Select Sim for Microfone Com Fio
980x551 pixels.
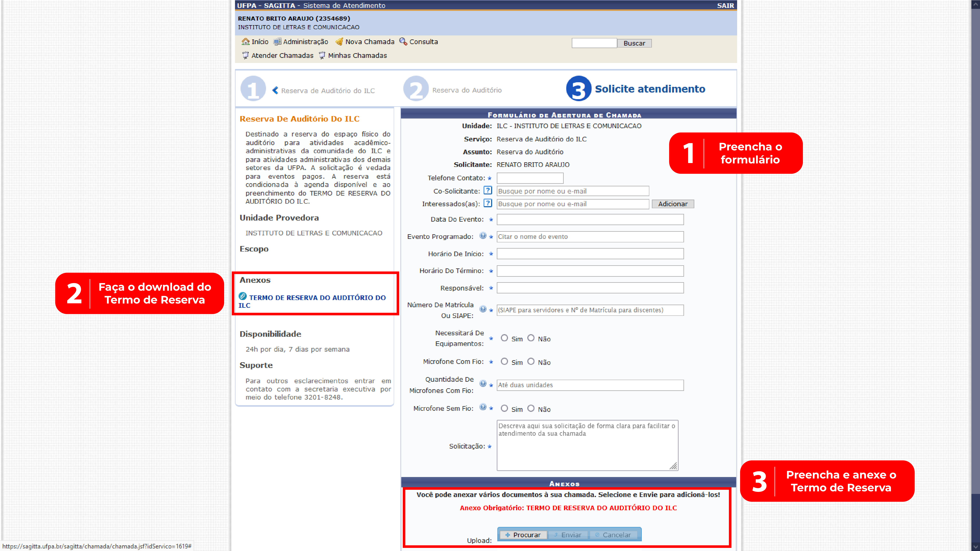[504, 362]
